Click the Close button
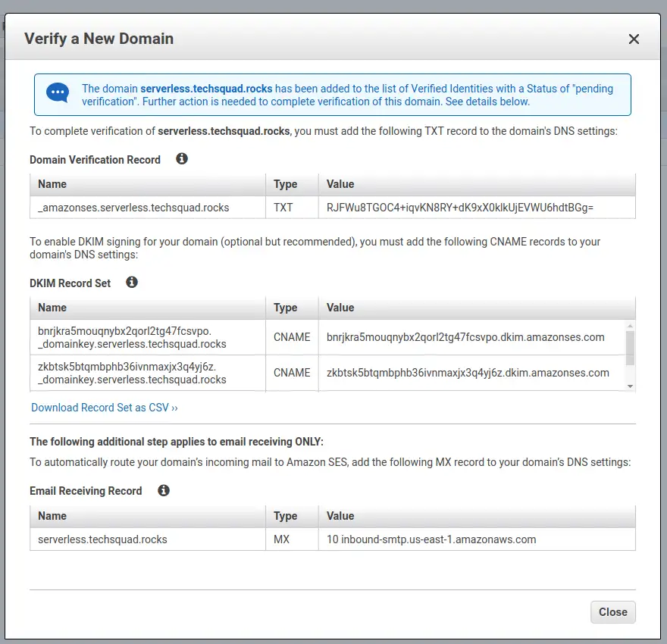The height and width of the screenshot is (644, 667). [613, 611]
